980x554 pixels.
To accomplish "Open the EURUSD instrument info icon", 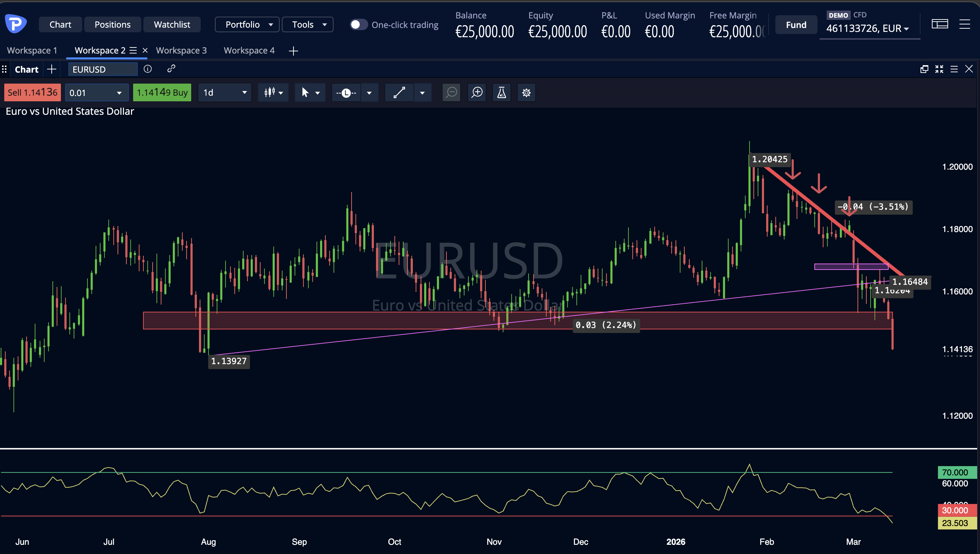I will 147,69.
